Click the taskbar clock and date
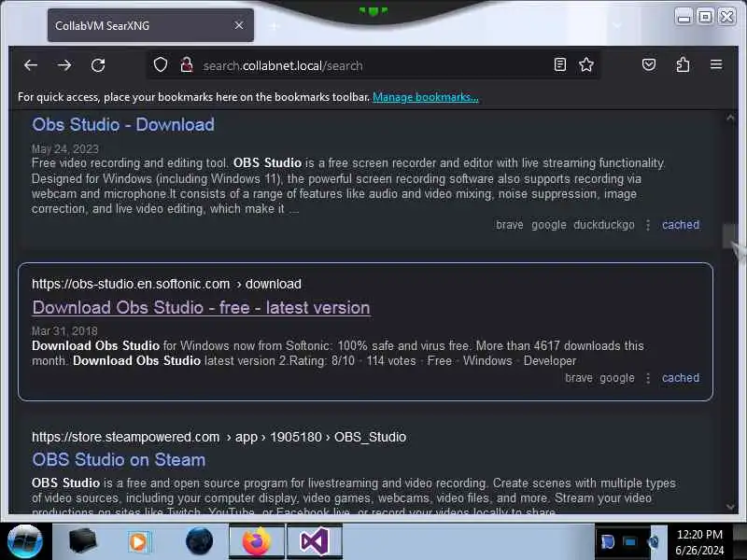 [x=699, y=542]
